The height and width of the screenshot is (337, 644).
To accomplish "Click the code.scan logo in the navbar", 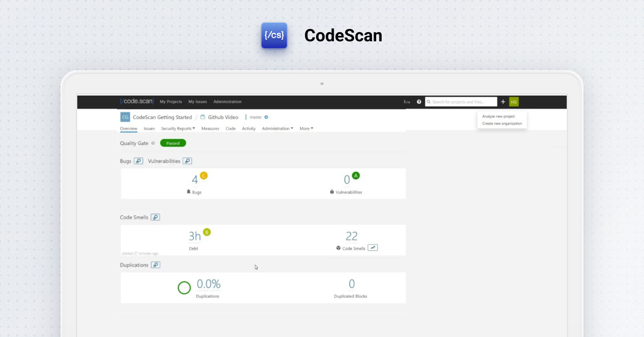I will [137, 101].
